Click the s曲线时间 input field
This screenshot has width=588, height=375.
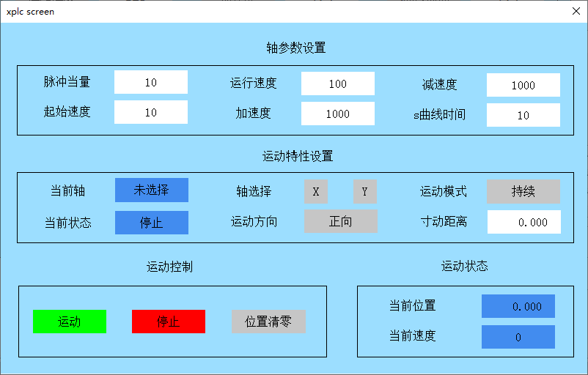click(523, 115)
